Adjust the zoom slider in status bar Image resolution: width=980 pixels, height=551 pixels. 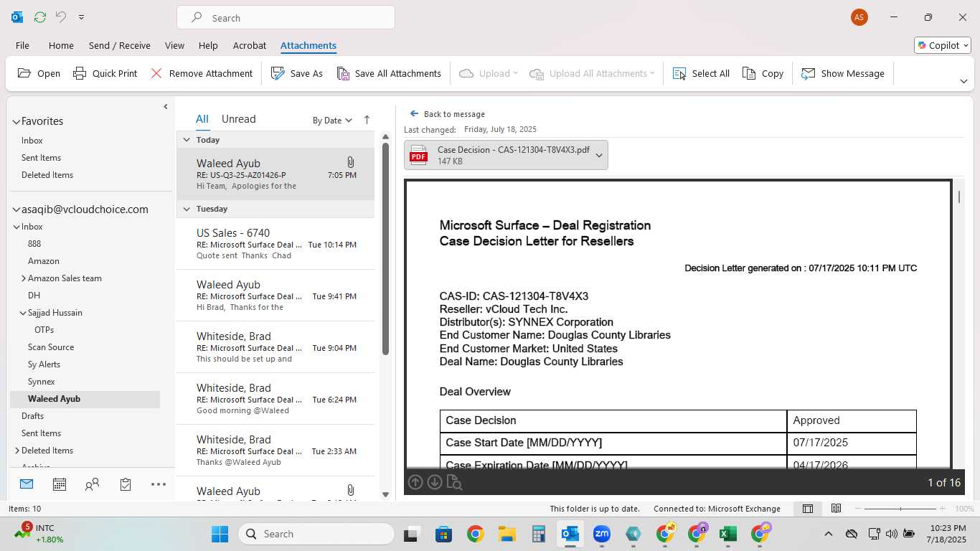click(x=900, y=509)
